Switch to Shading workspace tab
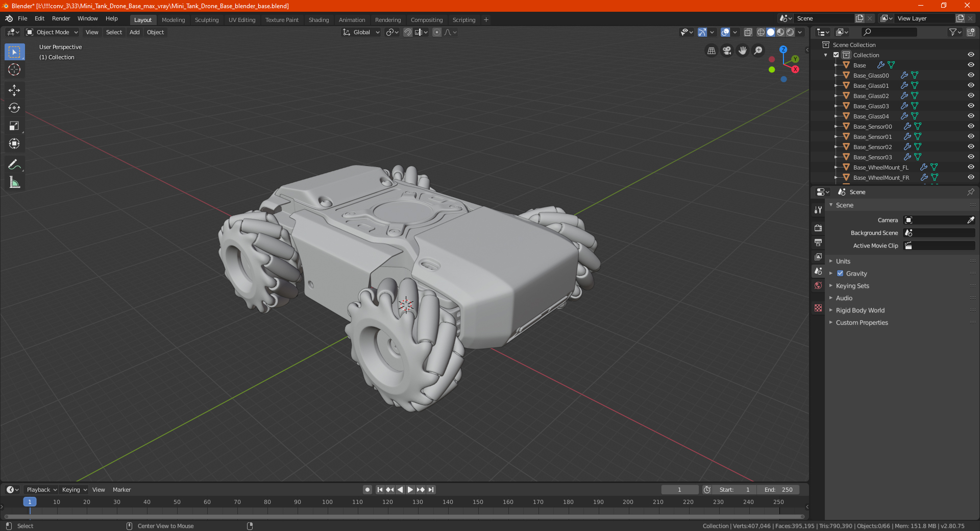Screen dimensions: 980x531 318,20
